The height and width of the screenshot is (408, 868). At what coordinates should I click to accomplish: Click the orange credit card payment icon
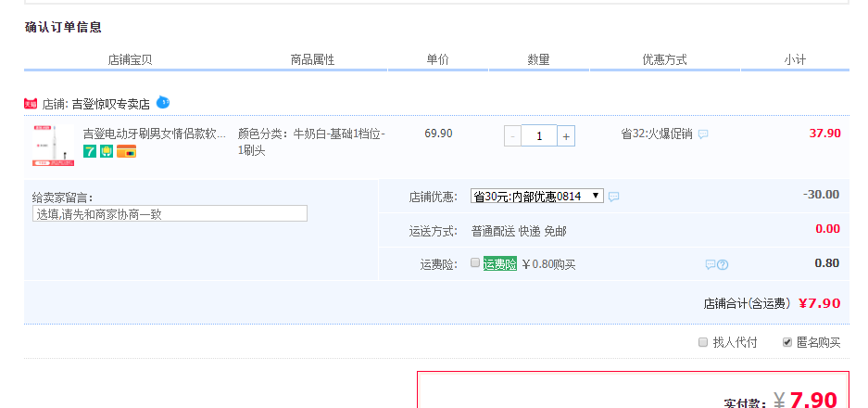pos(126,151)
